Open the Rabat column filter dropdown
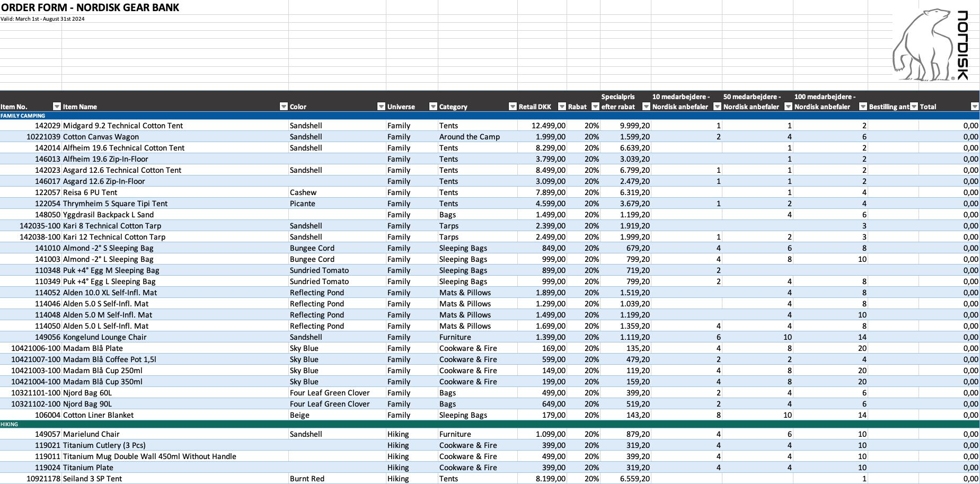The height and width of the screenshot is (484, 980). tap(595, 107)
